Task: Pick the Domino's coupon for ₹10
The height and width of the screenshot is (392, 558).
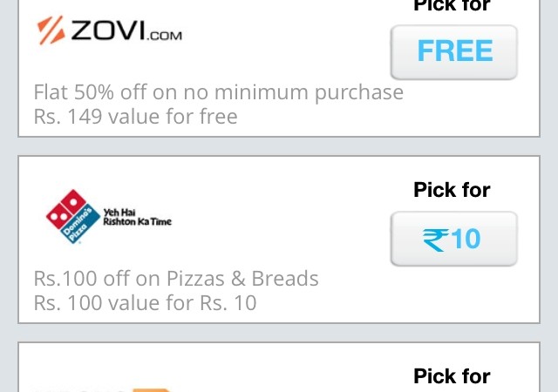Action: point(453,239)
